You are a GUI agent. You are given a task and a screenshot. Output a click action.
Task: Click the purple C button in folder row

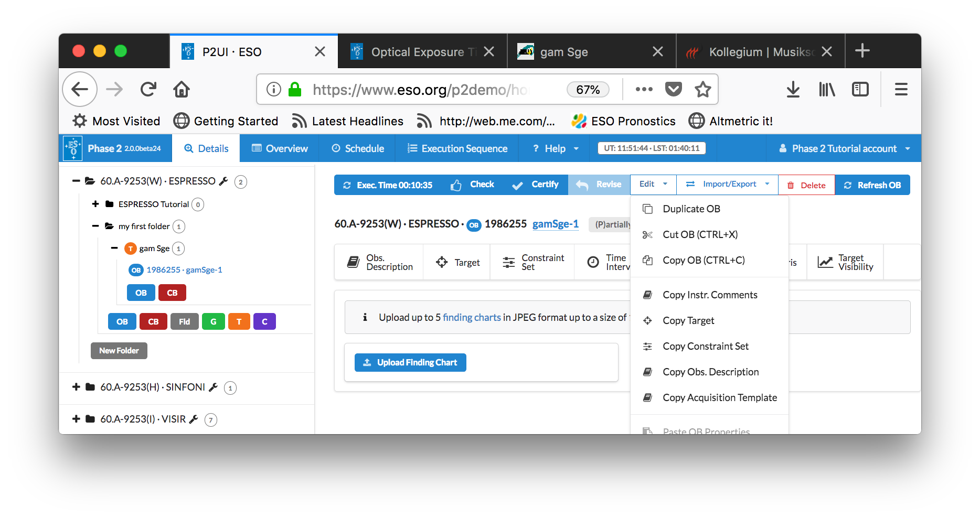pyautogui.click(x=264, y=321)
